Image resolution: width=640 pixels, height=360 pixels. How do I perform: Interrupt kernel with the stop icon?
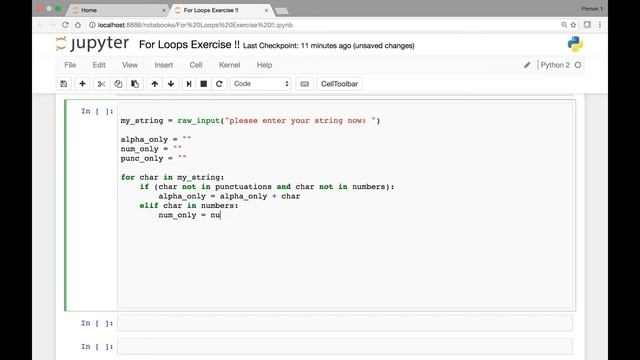(x=204, y=84)
